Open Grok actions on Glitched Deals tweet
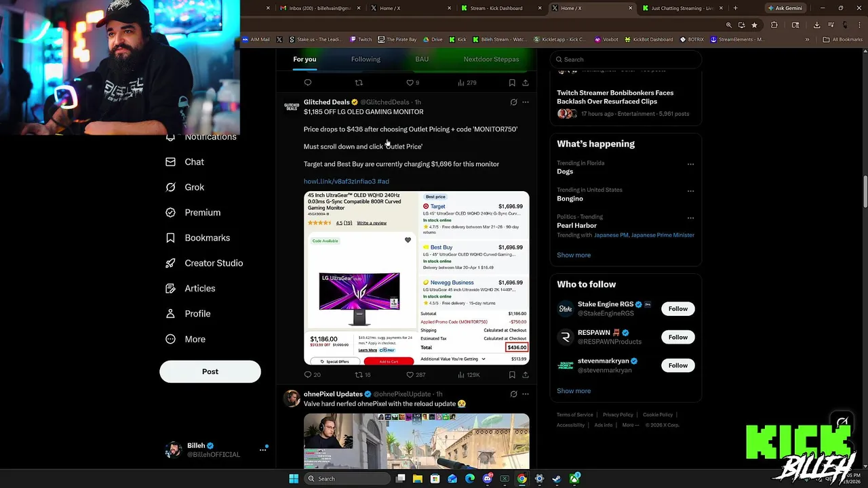The height and width of the screenshot is (488, 868). tap(513, 102)
